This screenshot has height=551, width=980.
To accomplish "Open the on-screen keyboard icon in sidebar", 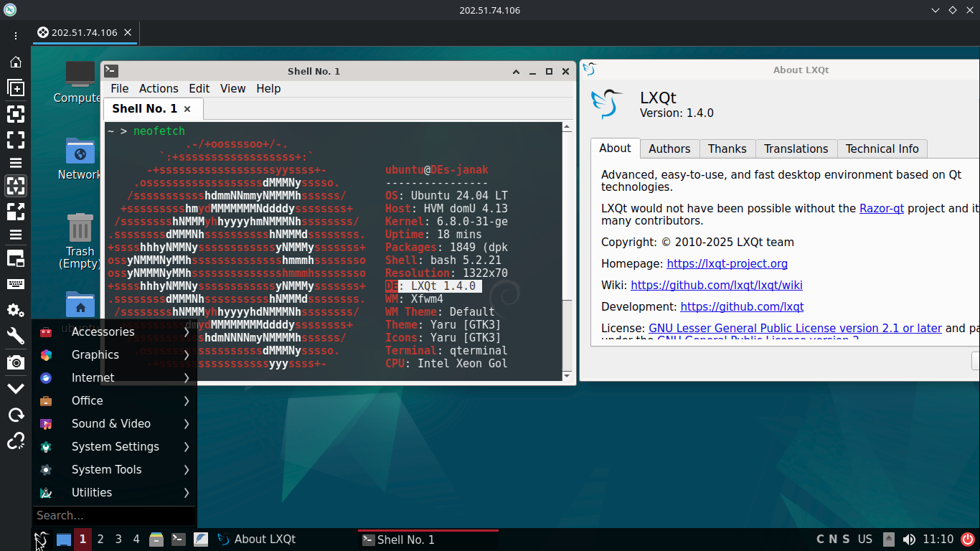I will pos(15,283).
